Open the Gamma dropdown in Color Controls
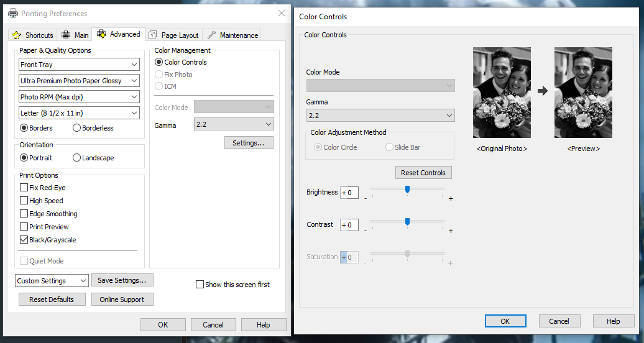Screen dimensions: 644x343 (x=380, y=116)
